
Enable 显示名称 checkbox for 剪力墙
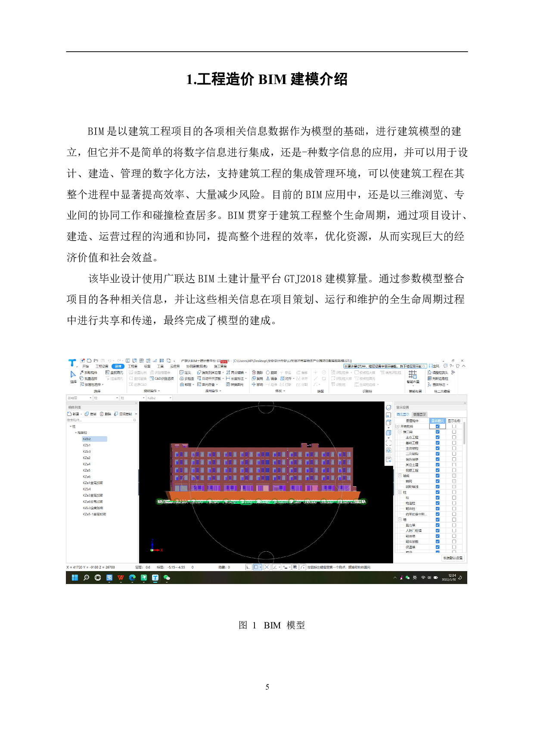pos(454,525)
